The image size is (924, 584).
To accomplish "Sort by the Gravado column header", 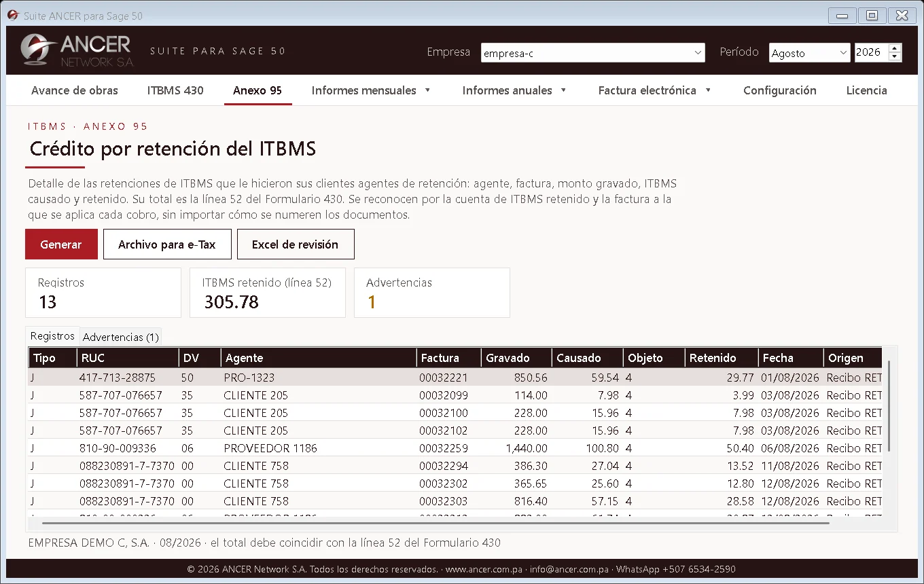I will point(516,358).
